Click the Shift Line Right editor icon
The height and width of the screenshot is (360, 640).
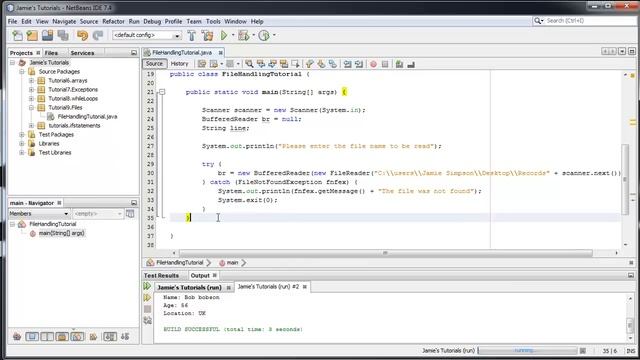coord(359,64)
